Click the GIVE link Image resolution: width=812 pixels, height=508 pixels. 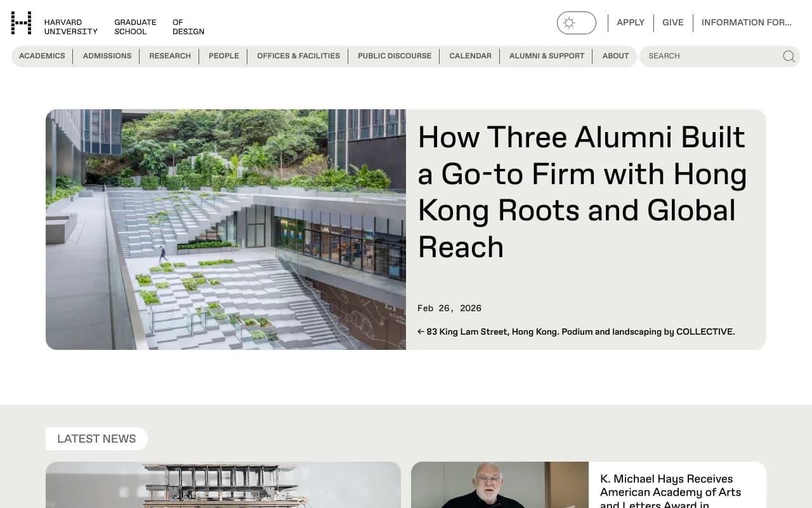coord(673,22)
